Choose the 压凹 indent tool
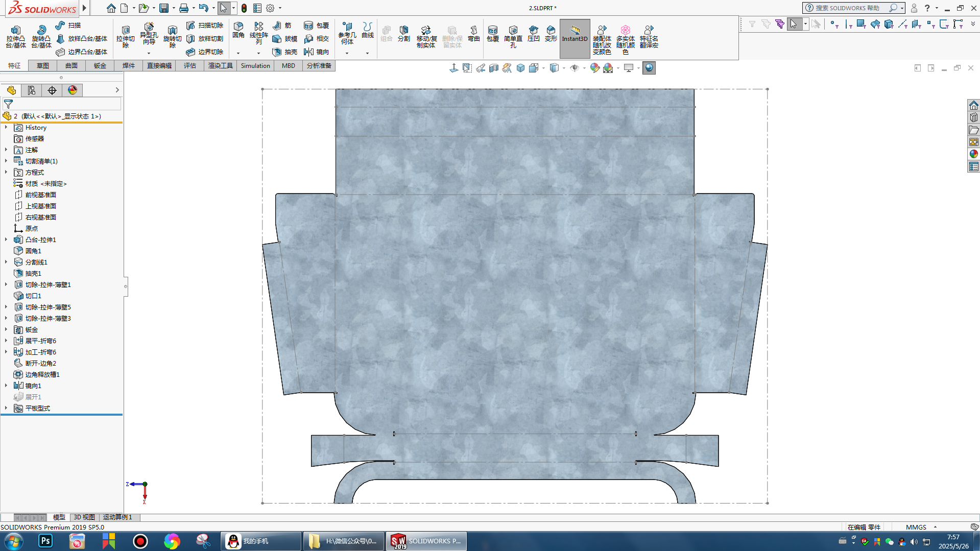The height and width of the screenshot is (551, 980). pyautogui.click(x=534, y=34)
